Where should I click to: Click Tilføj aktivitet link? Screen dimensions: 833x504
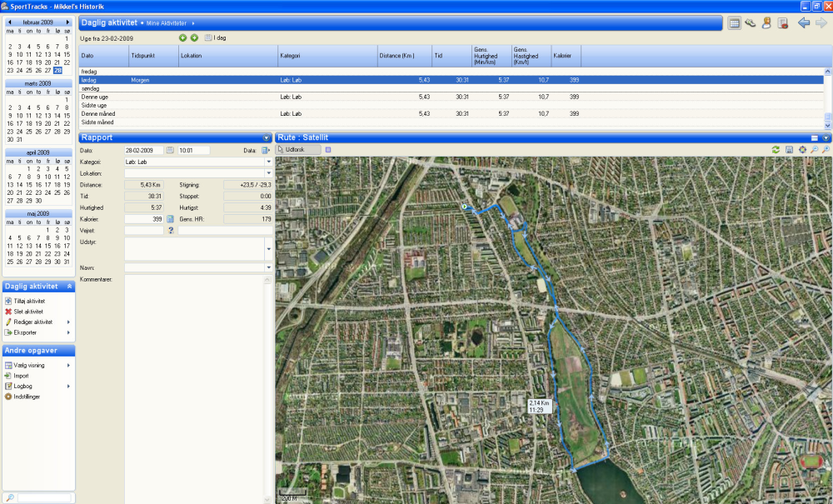(29, 301)
